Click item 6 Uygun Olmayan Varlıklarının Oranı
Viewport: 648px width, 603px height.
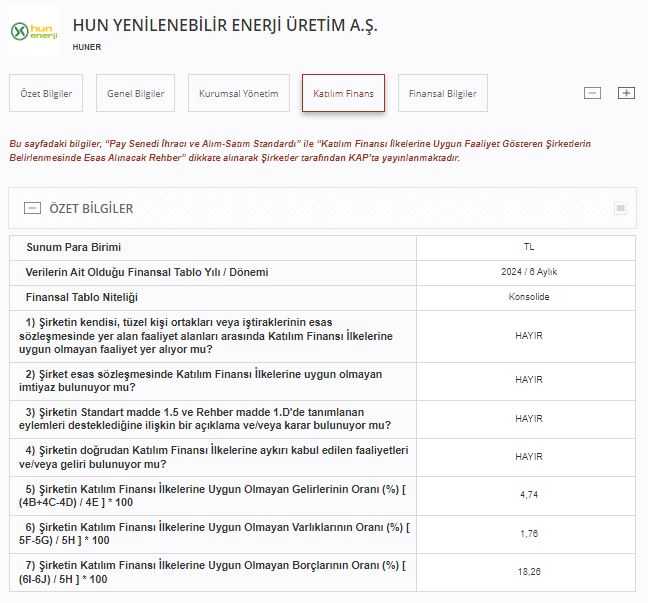click(x=214, y=534)
